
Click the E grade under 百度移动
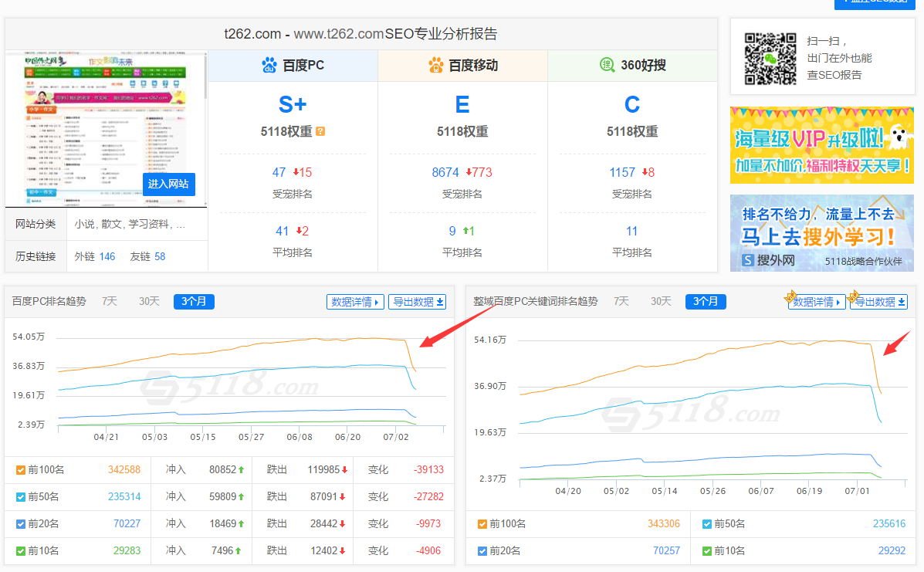coord(462,105)
